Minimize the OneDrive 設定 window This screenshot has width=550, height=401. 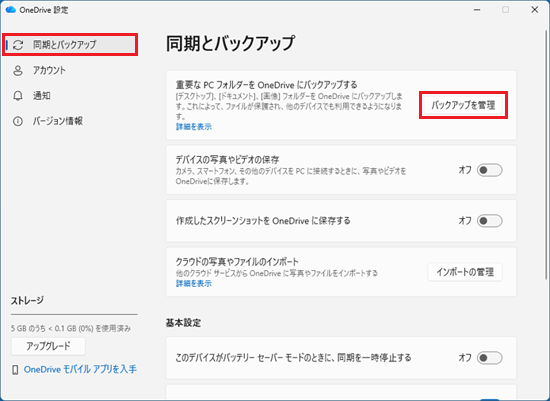point(477,10)
